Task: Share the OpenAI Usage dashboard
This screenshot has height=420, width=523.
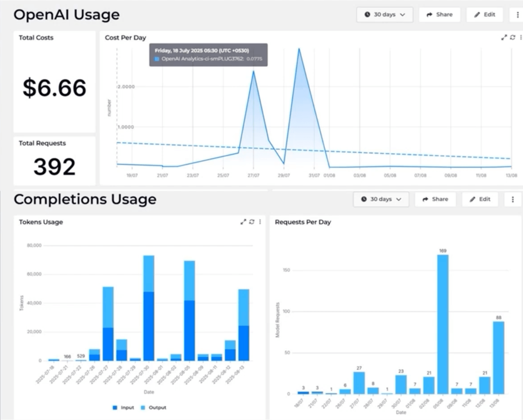Action: pos(439,15)
